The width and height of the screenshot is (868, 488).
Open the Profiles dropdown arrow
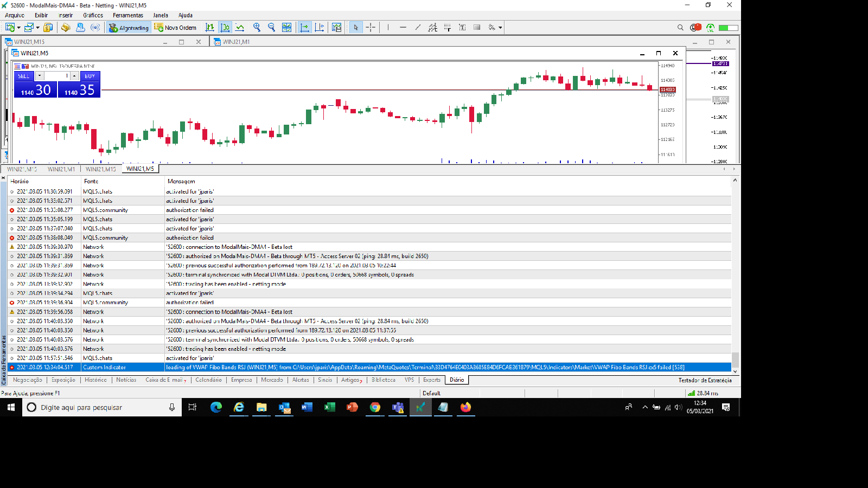tap(37, 28)
